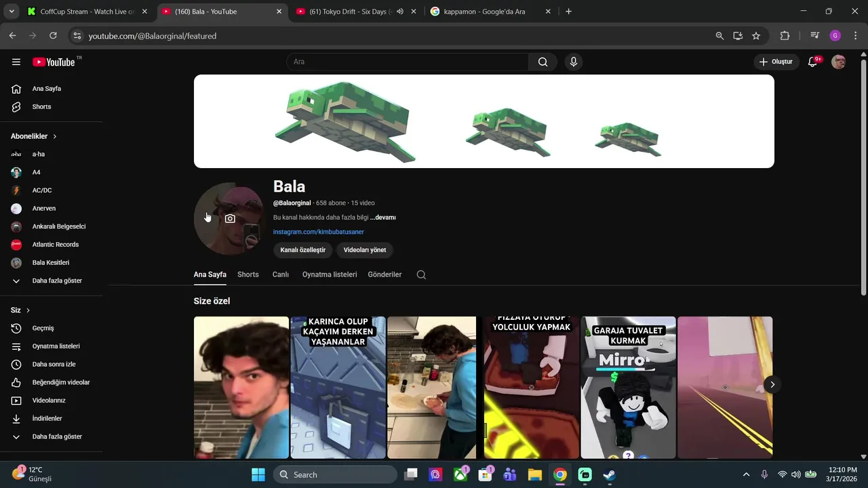868x488 pixels.
Task: Open Siz section chevron
Action: point(28,310)
